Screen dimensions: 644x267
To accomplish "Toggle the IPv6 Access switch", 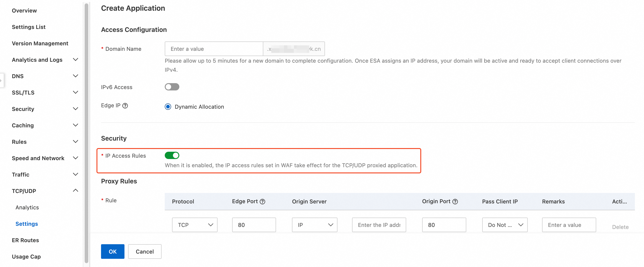I will tap(172, 87).
